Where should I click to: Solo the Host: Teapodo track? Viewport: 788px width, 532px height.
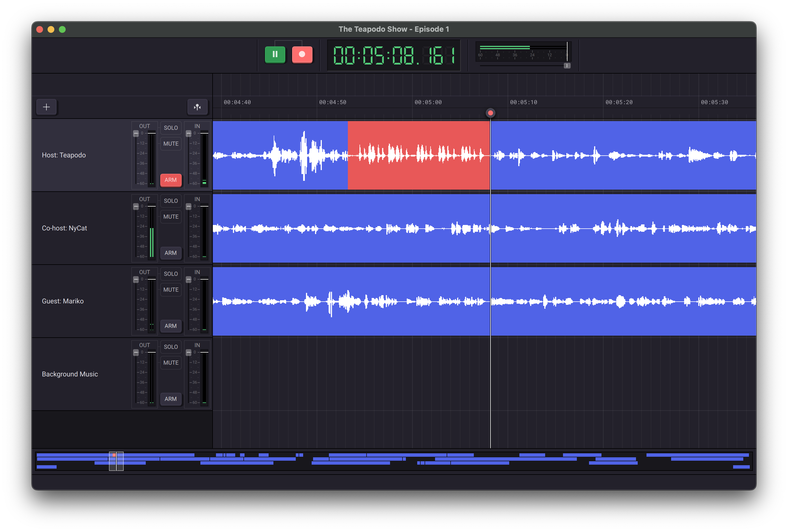coord(171,128)
